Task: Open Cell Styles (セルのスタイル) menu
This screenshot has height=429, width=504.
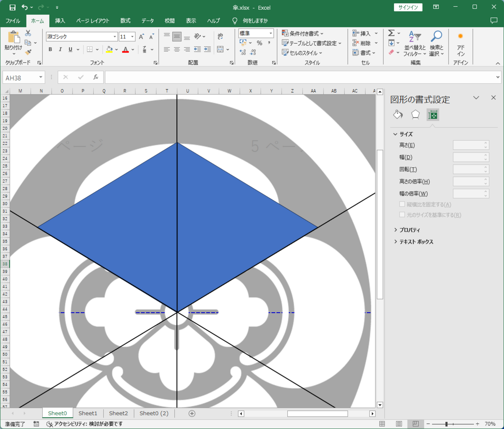Action: (x=302, y=53)
